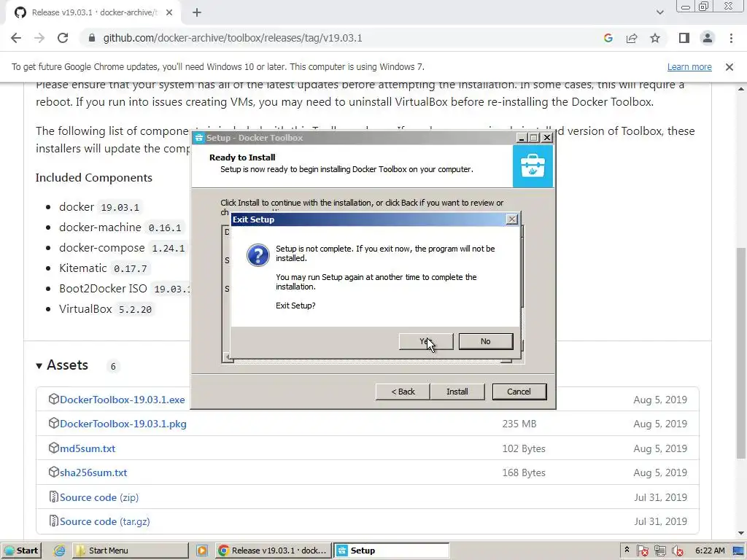Image resolution: width=747 pixels, height=560 pixels.
Task: Click the page vertical scrollbar
Action: coord(741,354)
